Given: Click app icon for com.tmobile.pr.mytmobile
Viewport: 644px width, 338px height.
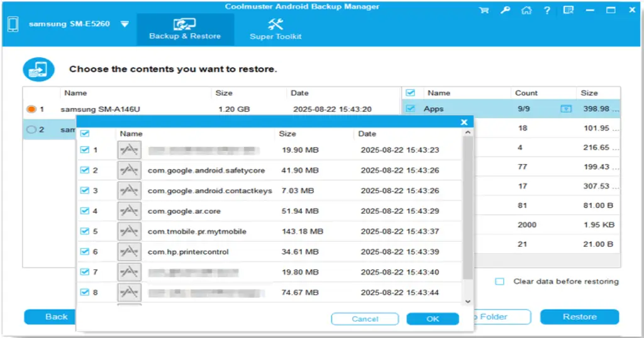Looking at the screenshot, I should (130, 231).
